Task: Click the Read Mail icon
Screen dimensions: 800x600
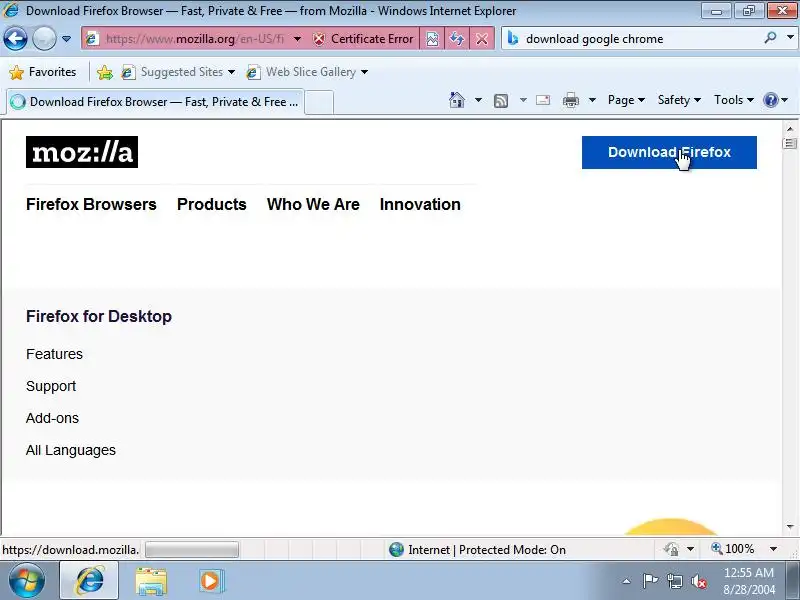Action: pos(543,100)
